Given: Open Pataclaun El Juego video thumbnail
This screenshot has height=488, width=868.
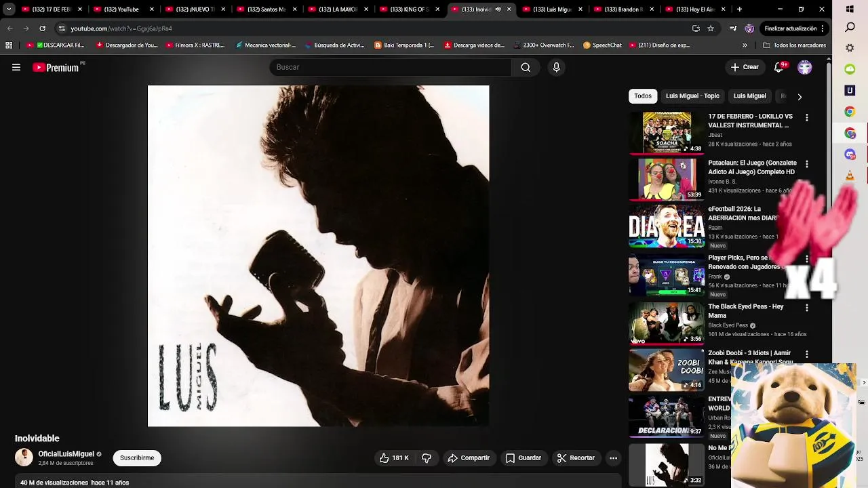Looking at the screenshot, I should click(667, 180).
